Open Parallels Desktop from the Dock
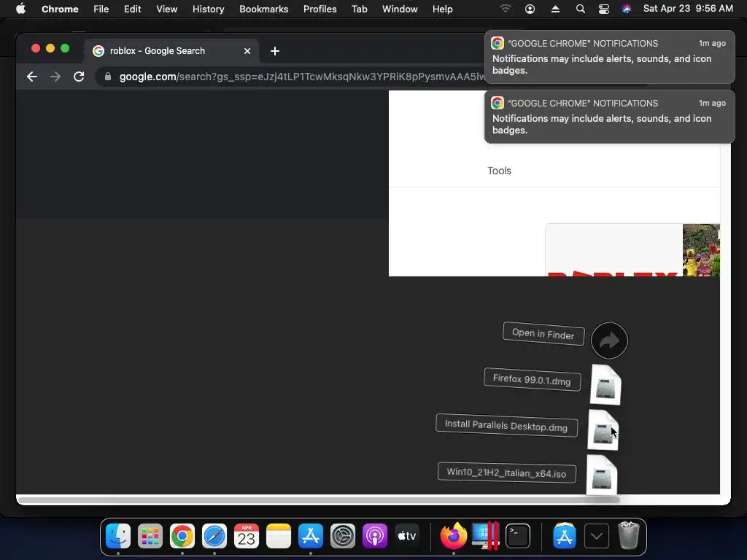The width and height of the screenshot is (747, 560). click(485, 536)
